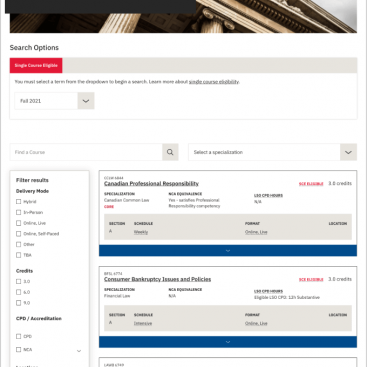Click SCE Eligible on Canadian Professional Responsibility
This screenshot has height=367, width=367.
(x=311, y=184)
